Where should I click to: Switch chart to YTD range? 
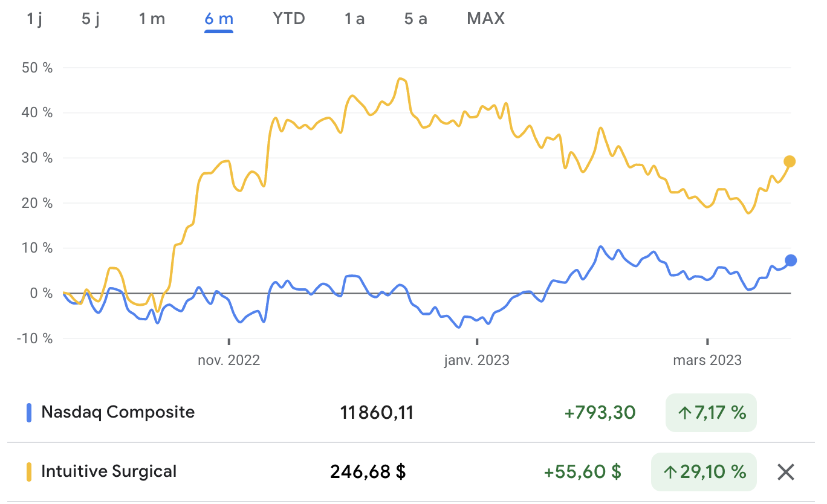click(289, 19)
